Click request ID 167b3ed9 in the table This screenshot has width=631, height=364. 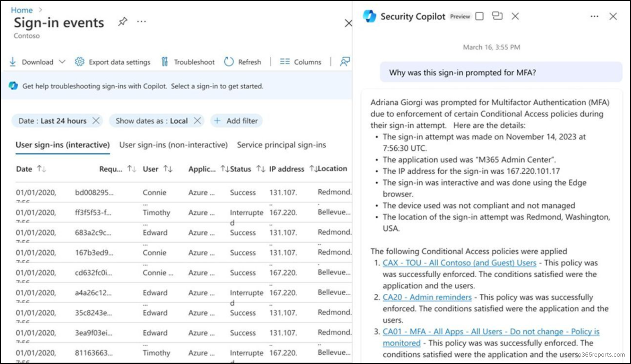coord(94,253)
